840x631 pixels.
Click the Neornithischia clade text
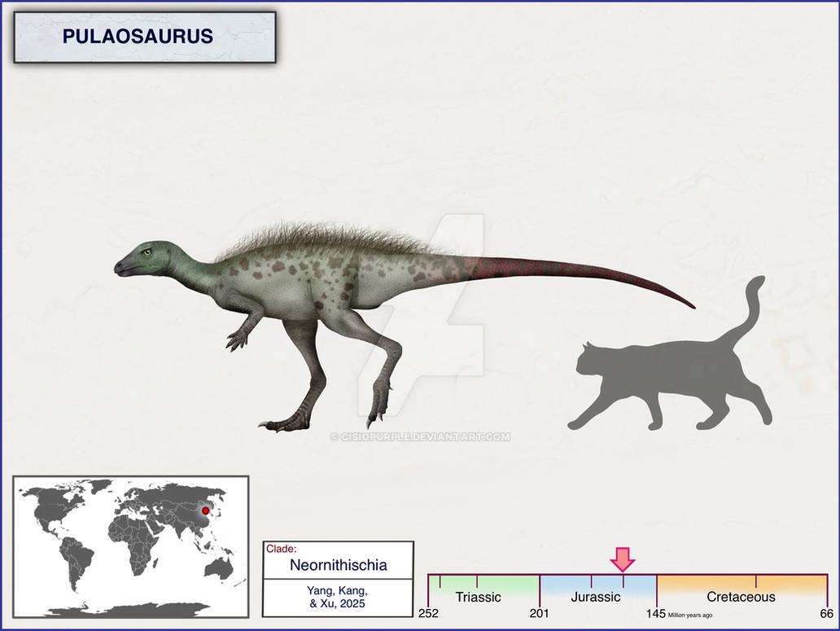point(338,565)
